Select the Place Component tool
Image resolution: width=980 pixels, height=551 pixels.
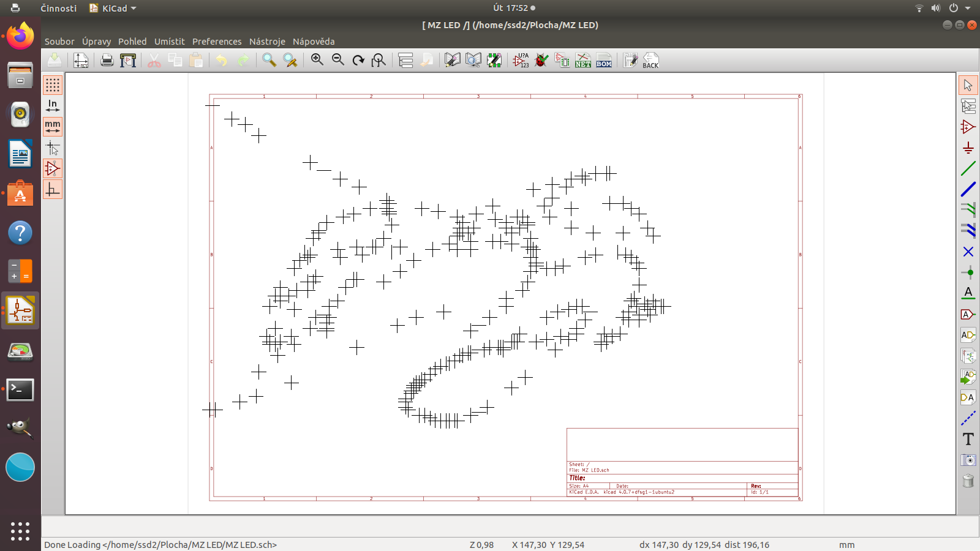(x=968, y=127)
